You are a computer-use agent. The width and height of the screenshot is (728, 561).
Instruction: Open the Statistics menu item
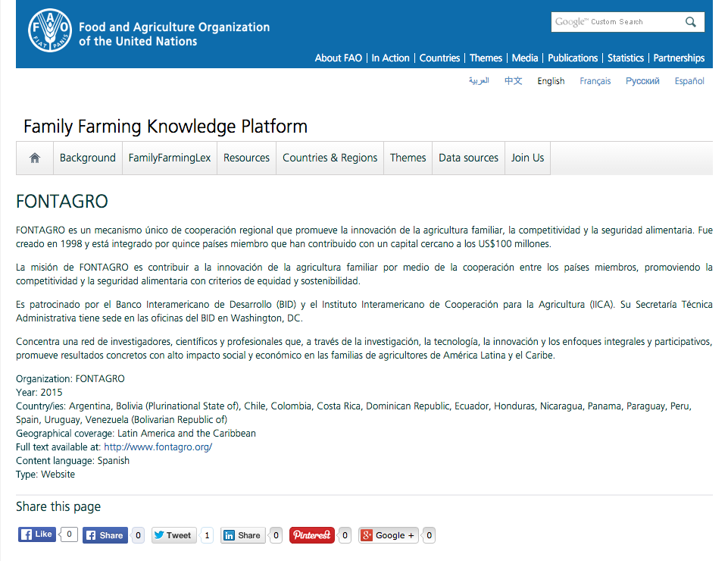626,58
